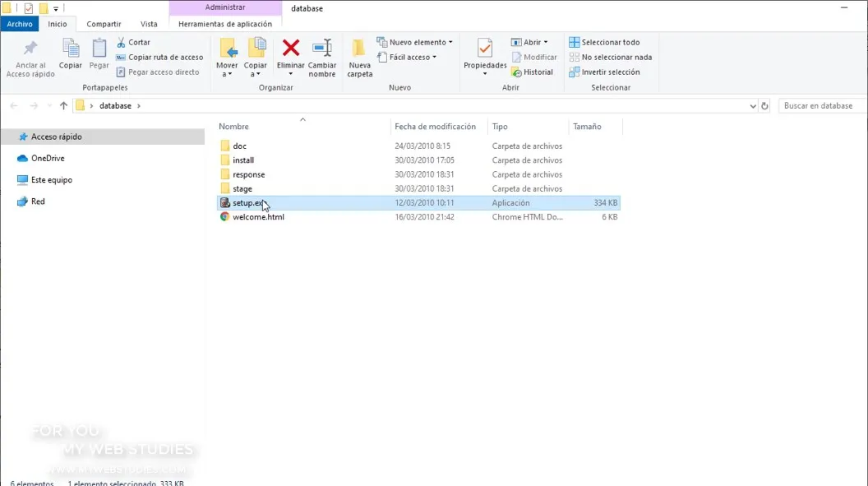Click quick access toolbar properties check icon
This screenshot has width=868, height=486.
29,8
